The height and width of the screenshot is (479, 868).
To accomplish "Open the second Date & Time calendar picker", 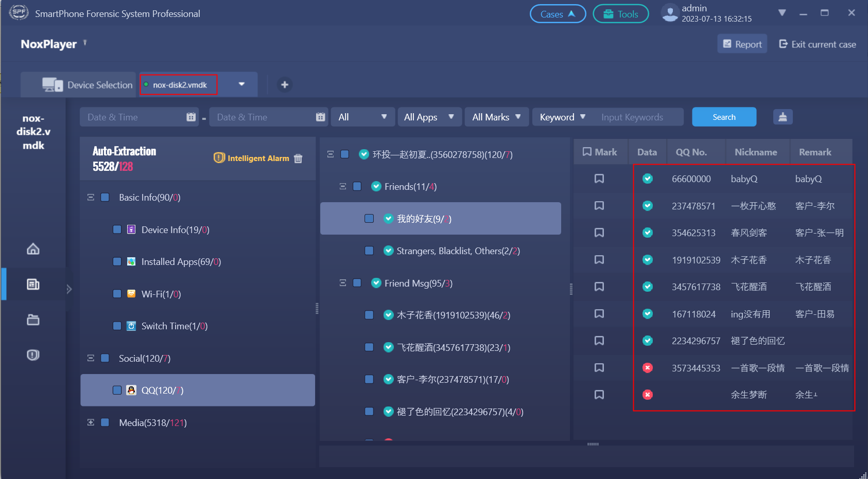I will pos(320,117).
